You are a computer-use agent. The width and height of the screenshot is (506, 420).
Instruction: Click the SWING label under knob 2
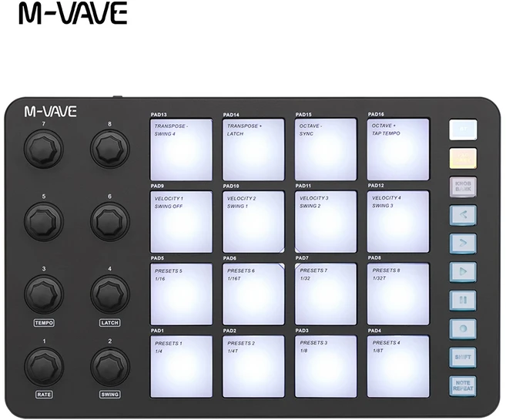pyautogui.click(x=110, y=395)
